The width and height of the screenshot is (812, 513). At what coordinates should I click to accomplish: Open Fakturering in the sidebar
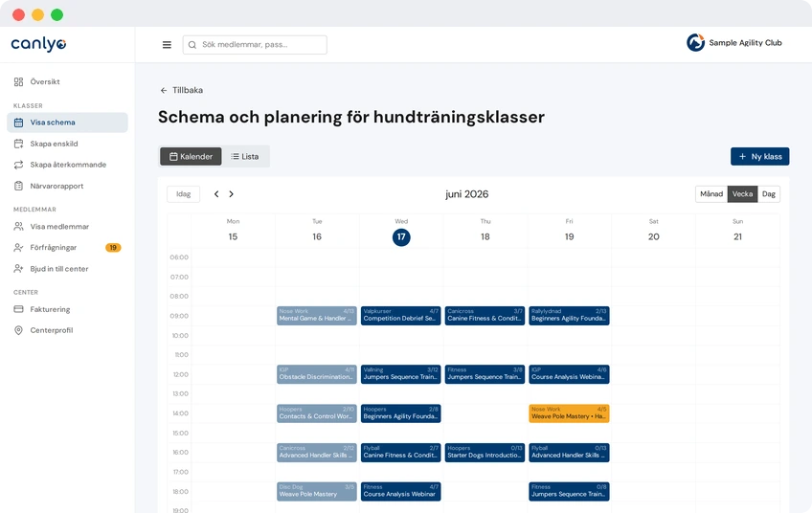pos(67,309)
